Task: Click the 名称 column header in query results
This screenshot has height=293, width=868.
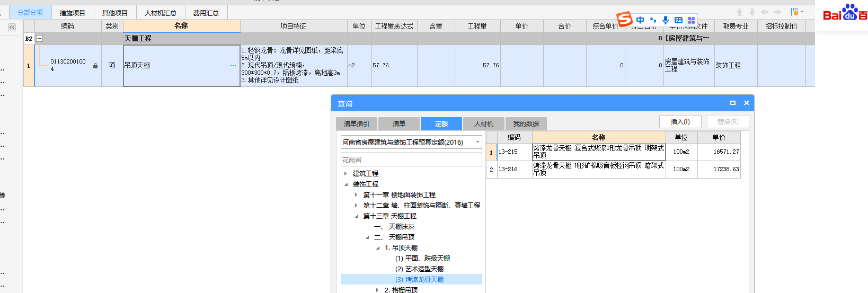Action: [599, 137]
